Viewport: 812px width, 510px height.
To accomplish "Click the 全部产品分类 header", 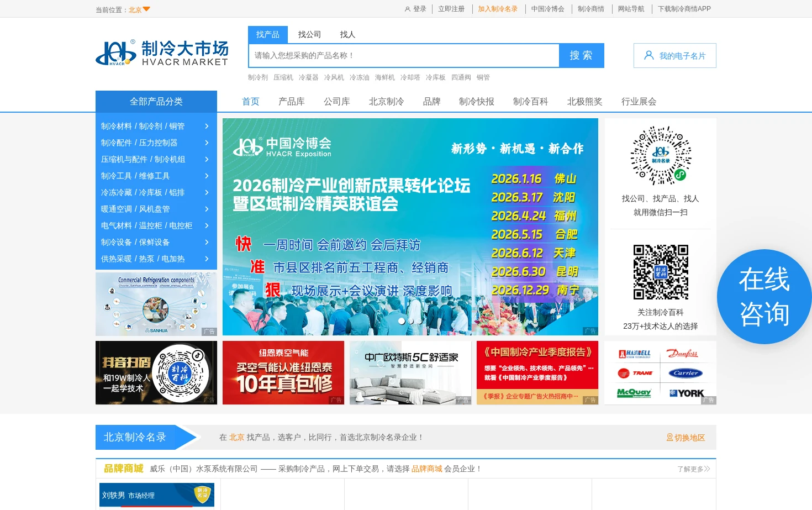I will click(x=156, y=101).
